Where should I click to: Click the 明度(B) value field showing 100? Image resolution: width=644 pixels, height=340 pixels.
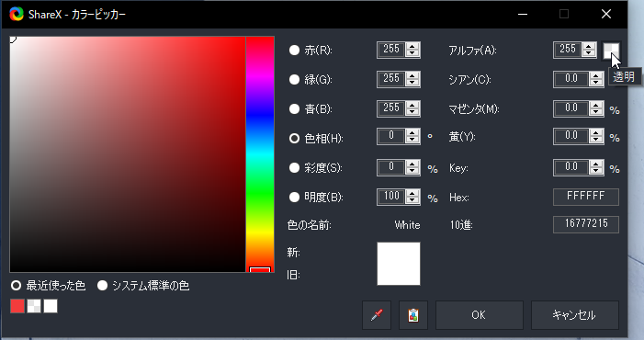(x=391, y=197)
